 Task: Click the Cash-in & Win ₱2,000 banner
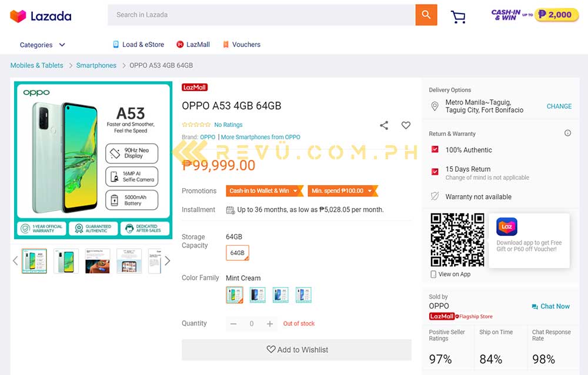click(534, 15)
